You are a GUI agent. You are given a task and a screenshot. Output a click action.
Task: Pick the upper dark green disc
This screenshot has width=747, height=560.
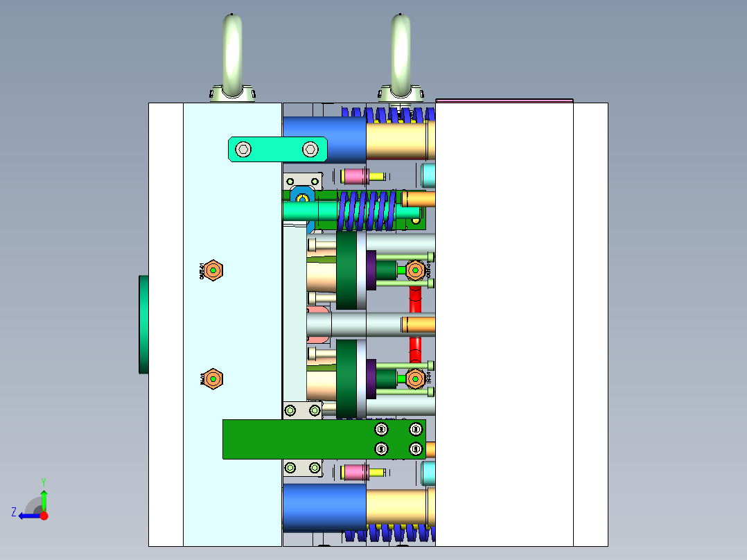346,270
